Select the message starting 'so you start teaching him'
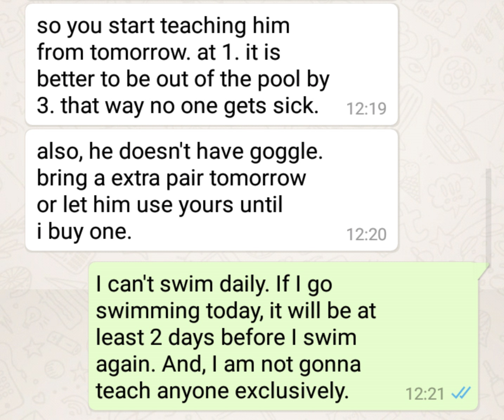Image resolution: width=504 pixels, height=420 pixels. tap(212, 64)
